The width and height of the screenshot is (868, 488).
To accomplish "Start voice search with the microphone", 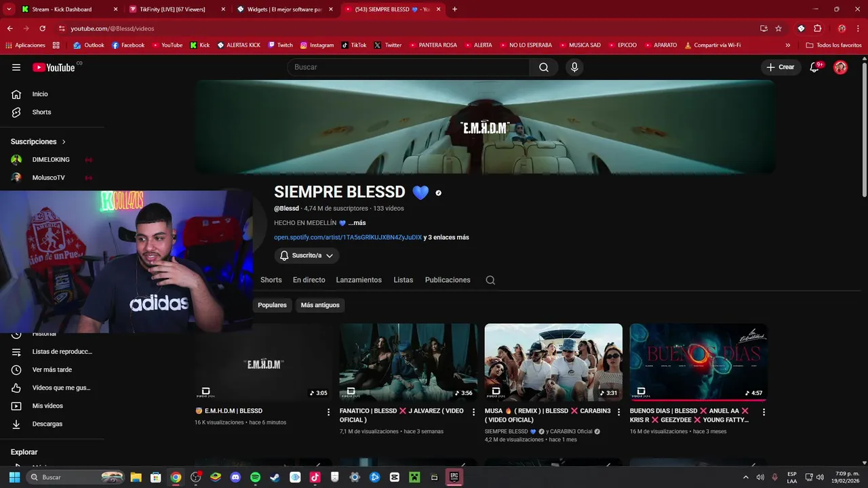I will [x=574, y=67].
